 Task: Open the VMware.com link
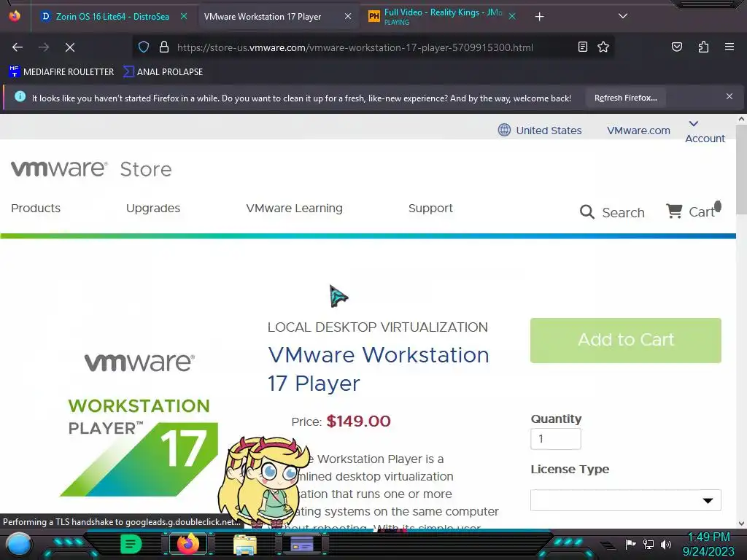point(638,131)
